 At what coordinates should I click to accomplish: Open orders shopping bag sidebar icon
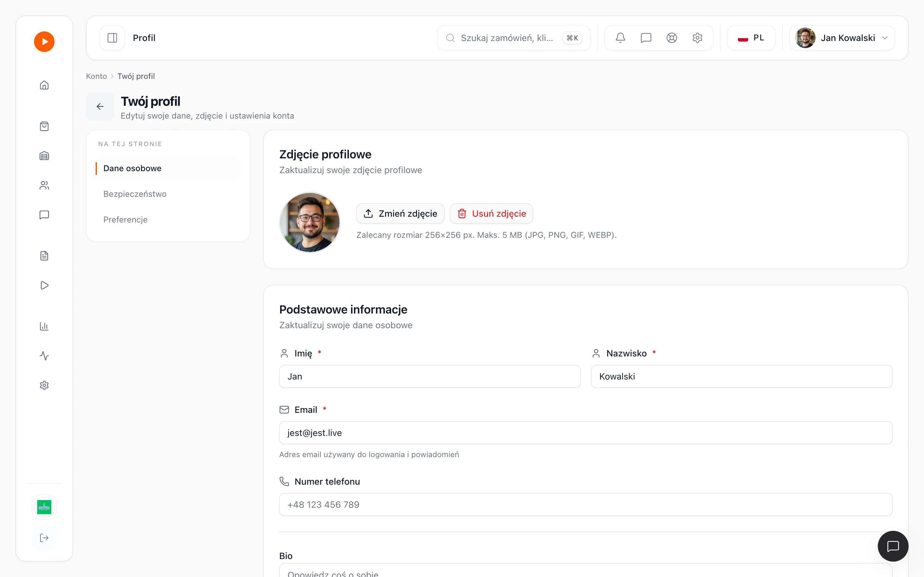pyautogui.click(x=44, y=126)
